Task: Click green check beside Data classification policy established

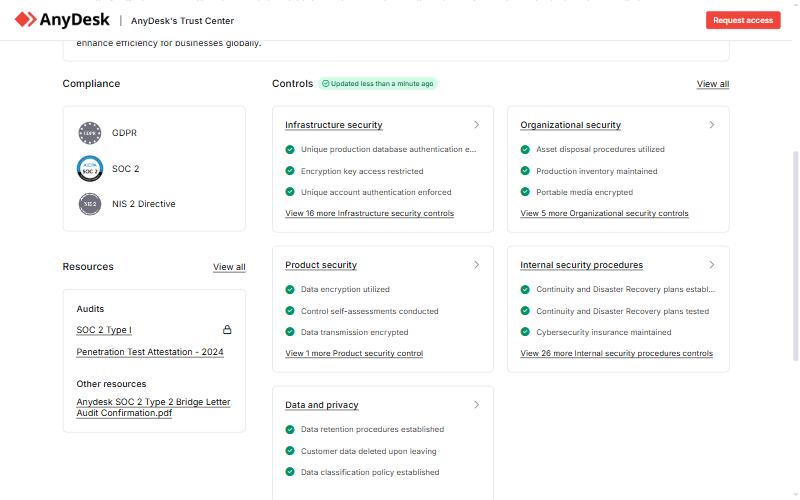Action: (290, 472)
